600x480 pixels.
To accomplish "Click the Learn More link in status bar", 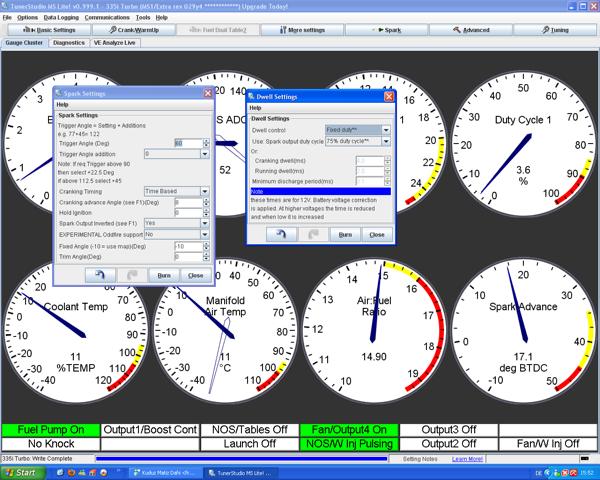I will tap(467, 459).
